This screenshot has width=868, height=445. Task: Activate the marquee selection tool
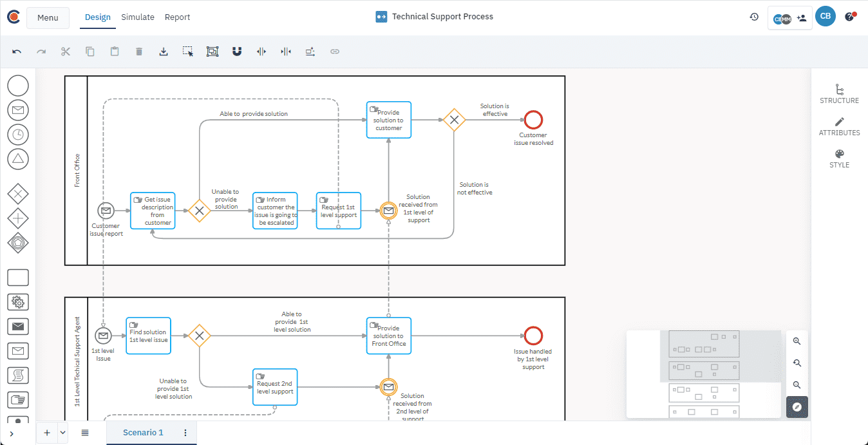[x=188, y=52]
